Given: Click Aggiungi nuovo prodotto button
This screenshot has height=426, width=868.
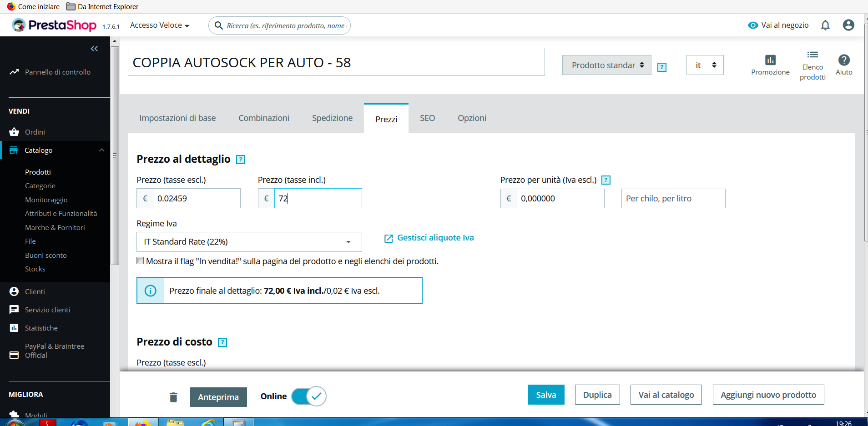Looking at the screenshot, I should [768, 395].
